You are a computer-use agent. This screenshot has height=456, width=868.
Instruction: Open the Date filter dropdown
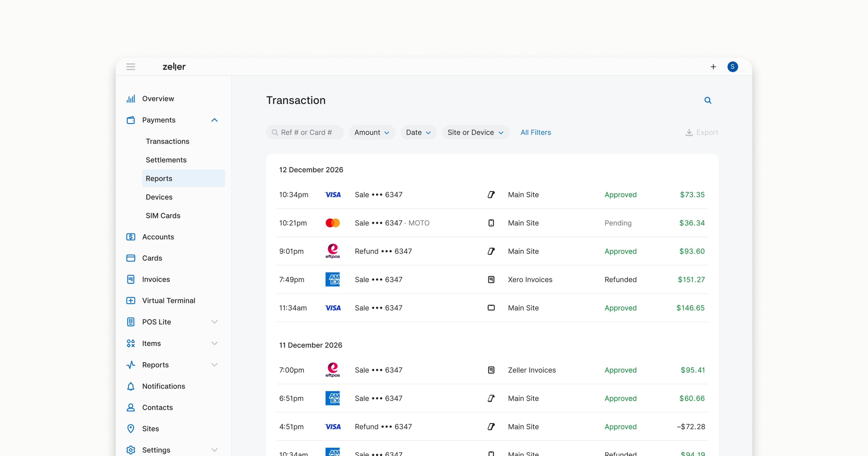click(x=418, y=133)
